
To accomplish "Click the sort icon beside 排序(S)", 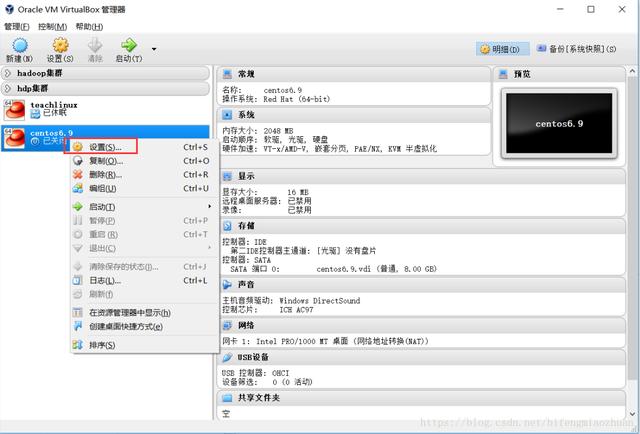I will pyautogui.click(x=78, y=345).
